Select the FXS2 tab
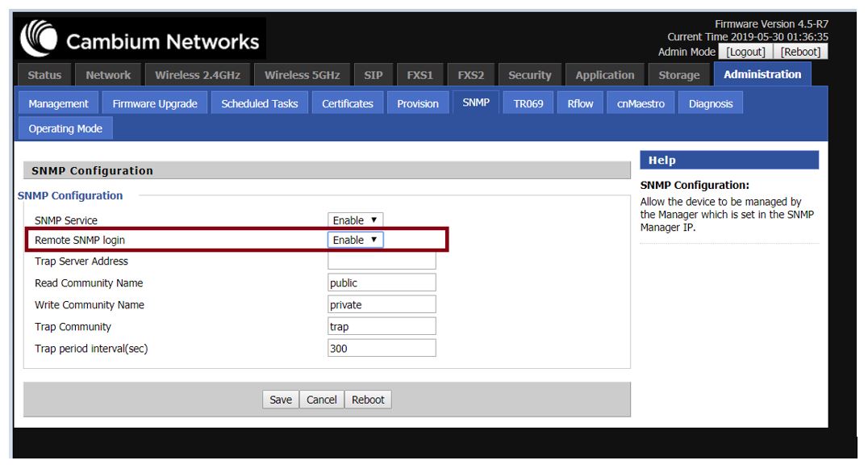The width and height of the screenshot is (868, 473). click(470, 75)
